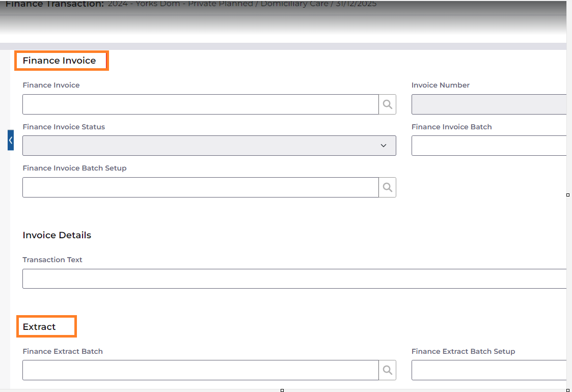Focus the Finance Invoice lookup field
Viewport: 572px width, 392px height.
(201, 104)
